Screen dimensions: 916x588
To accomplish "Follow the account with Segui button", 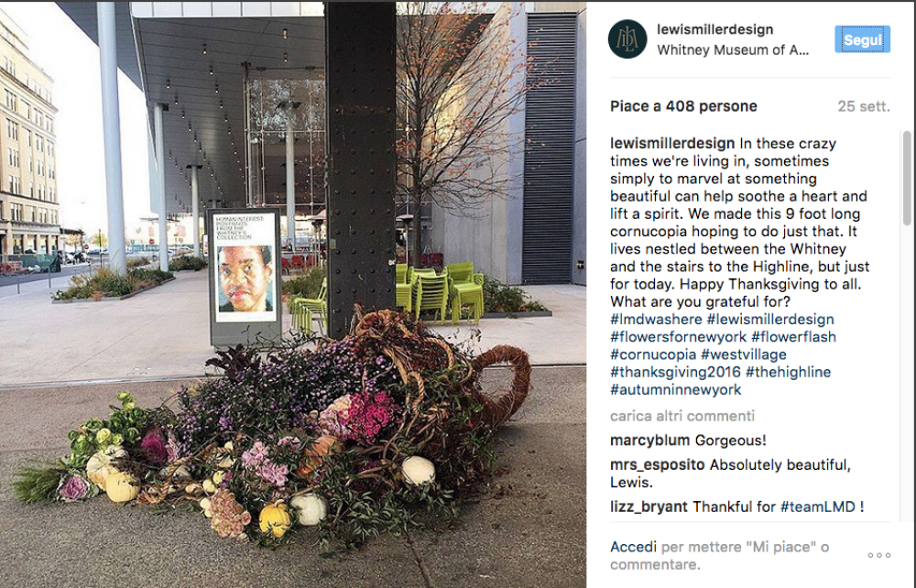I will pyautogui.click(x=862, y=39).
